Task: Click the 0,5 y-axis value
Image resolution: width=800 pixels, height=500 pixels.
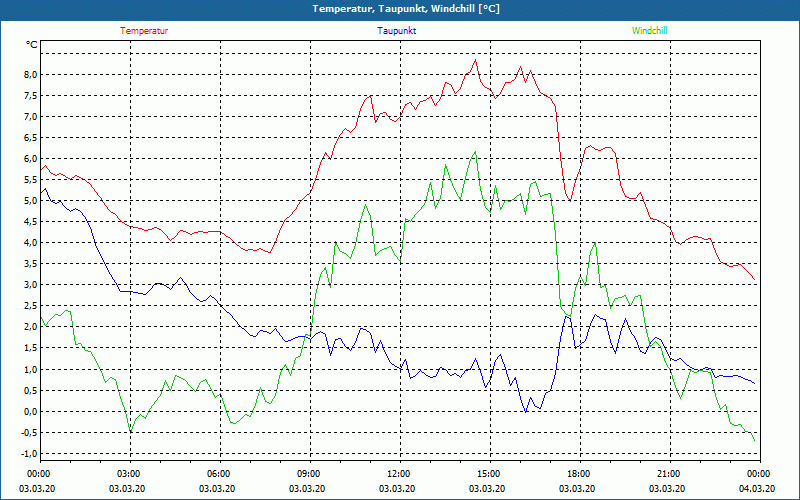Action: [30, 390]
